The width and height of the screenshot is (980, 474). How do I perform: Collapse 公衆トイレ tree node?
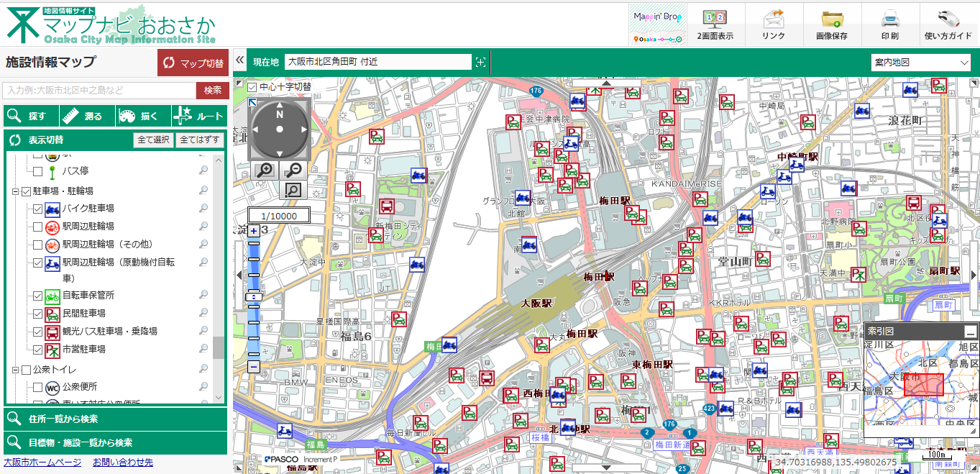(15, 370)
